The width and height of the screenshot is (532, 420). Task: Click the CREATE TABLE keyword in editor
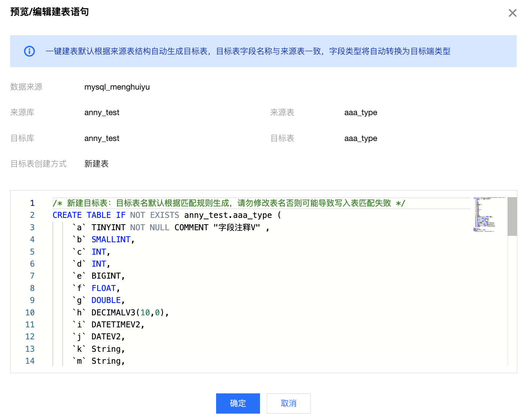coord(82,215)
